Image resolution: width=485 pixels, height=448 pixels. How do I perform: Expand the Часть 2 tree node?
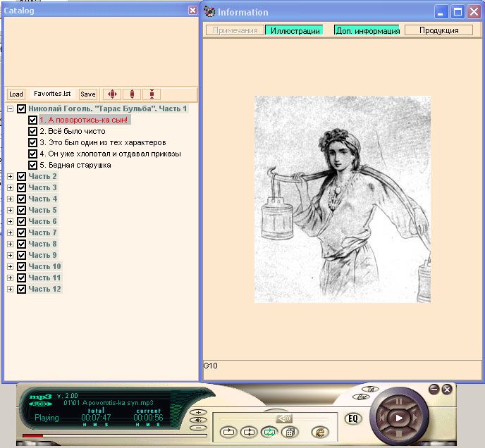tap(10, 177)
